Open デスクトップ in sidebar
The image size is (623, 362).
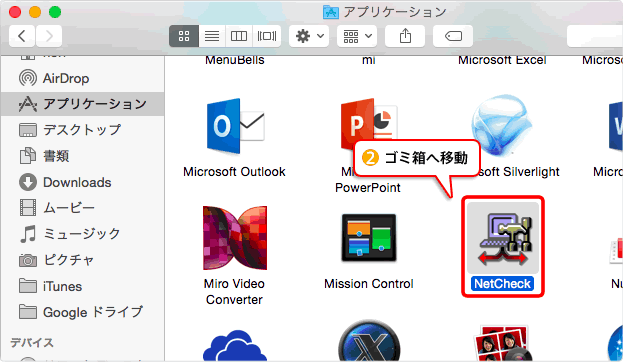click(83, 130)
